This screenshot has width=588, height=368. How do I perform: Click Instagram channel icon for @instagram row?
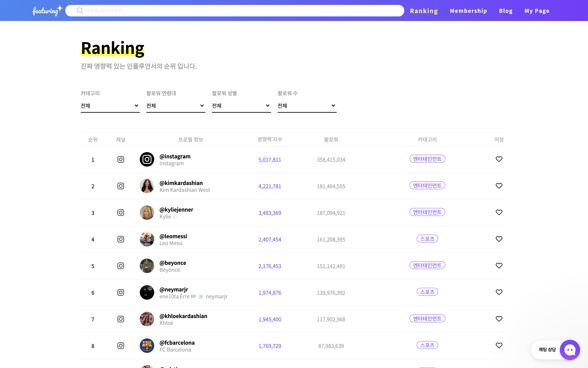tap(121, 159)
